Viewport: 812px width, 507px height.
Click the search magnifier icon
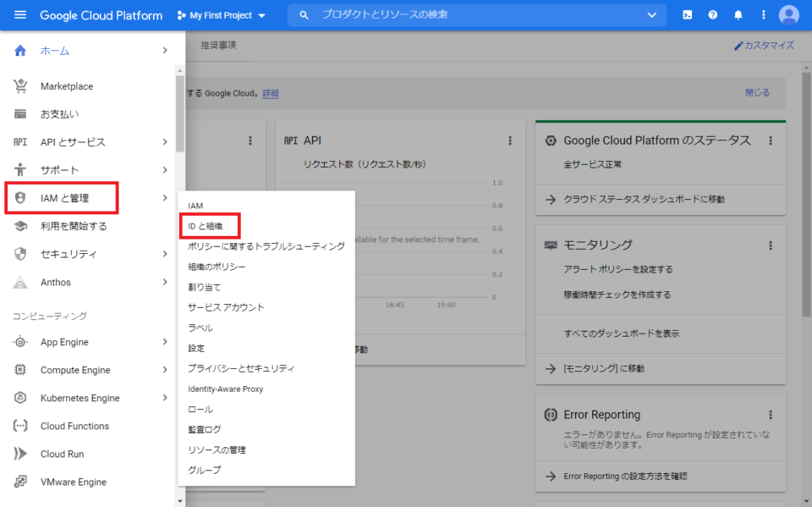point(302,14)
